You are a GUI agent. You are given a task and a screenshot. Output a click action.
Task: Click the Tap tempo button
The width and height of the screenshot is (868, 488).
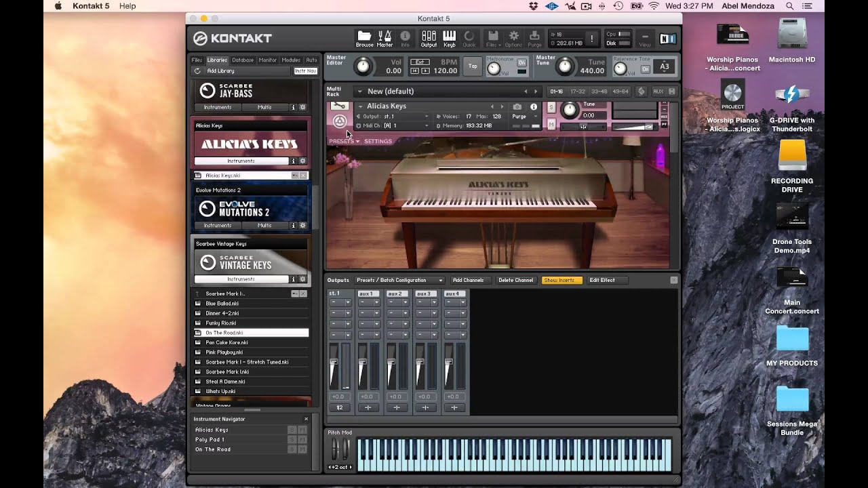click(473, 66)
